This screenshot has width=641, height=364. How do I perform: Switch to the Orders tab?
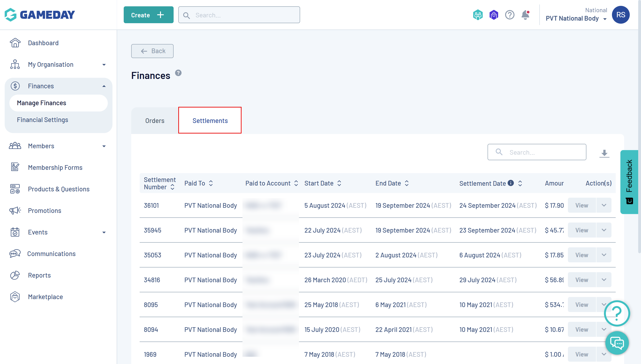155,121
